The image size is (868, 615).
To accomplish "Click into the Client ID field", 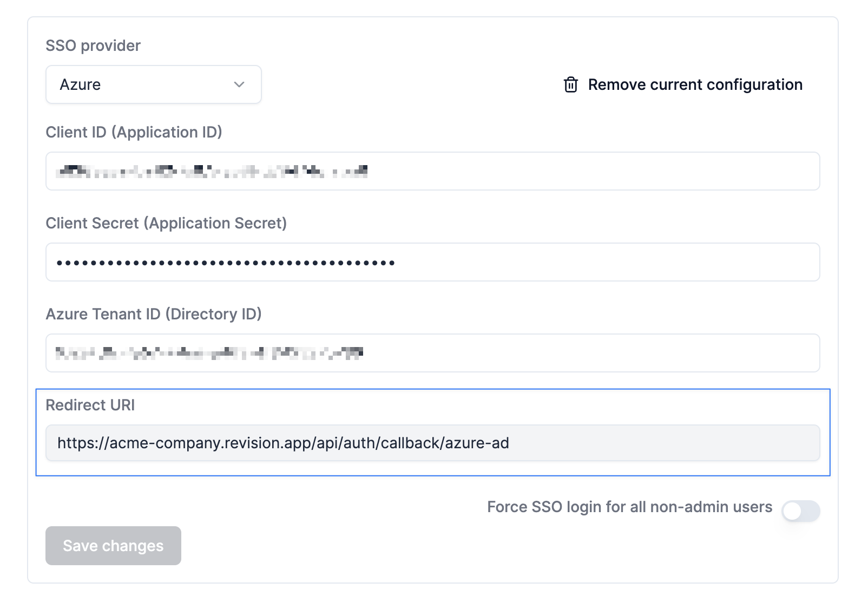I will pos(432,171).
